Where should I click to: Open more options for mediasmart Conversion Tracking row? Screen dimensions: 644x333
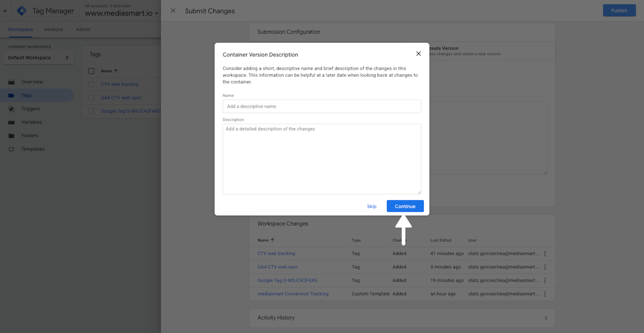tap(545, 294)
